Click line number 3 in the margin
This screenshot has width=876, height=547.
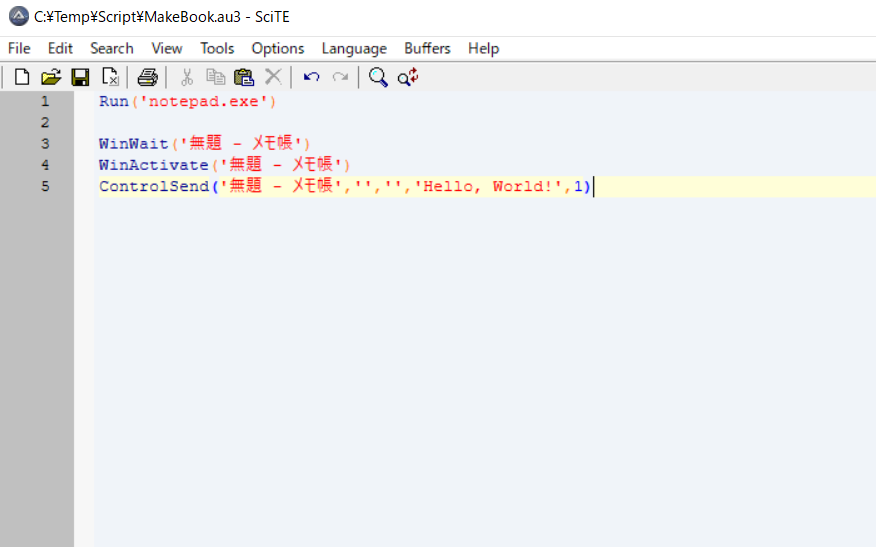(45, 144)
